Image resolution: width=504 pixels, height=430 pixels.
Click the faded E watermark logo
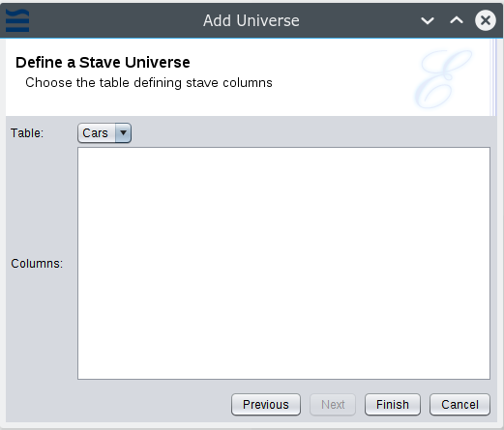click(444, 78)
